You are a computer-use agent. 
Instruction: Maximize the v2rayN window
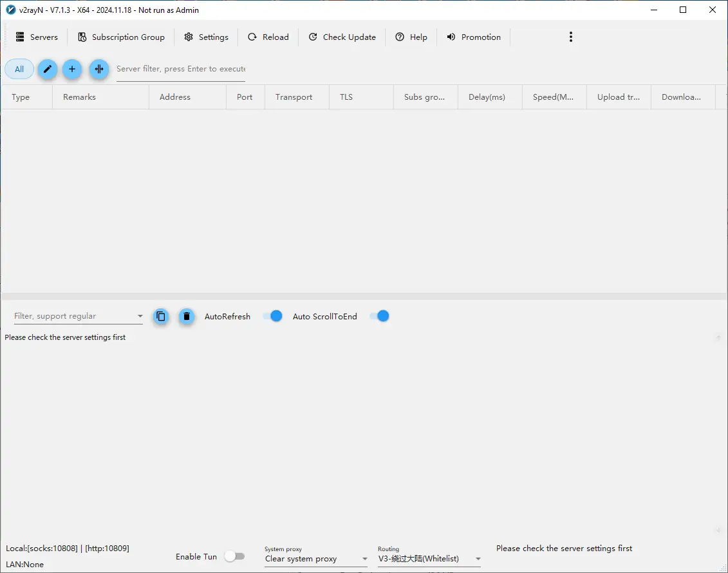pyautogui.click(x=683, y=10)
